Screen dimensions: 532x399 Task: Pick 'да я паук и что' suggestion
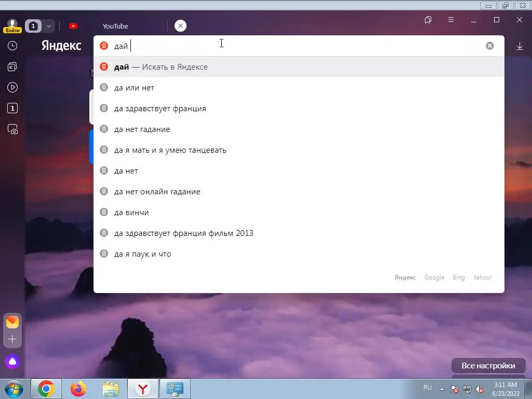click(299, 254)
